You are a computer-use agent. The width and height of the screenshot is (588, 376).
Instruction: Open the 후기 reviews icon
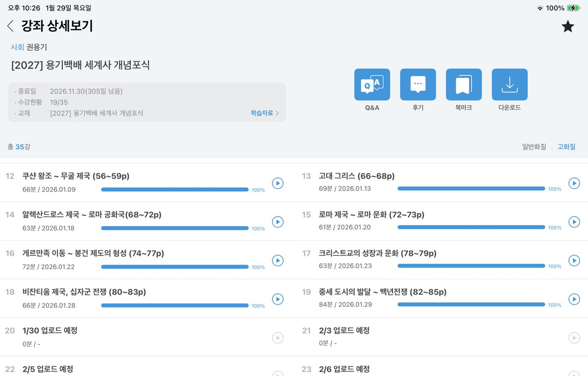click(x=418, y=84)
